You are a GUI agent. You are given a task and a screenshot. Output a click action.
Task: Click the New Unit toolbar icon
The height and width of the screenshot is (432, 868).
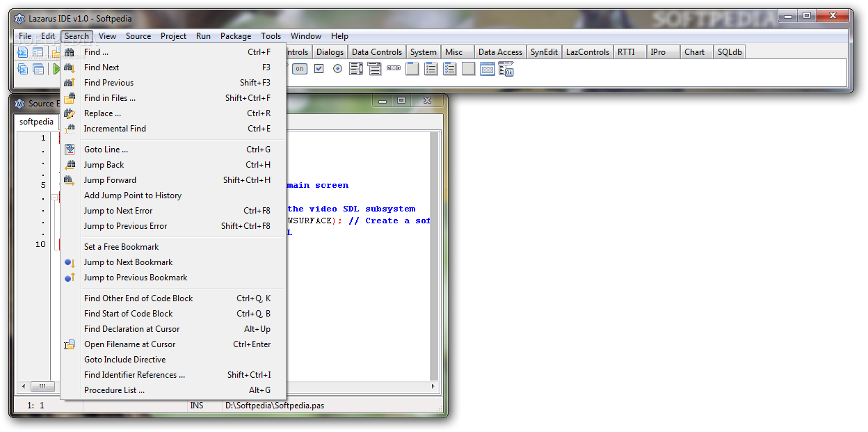coord(23,52)
